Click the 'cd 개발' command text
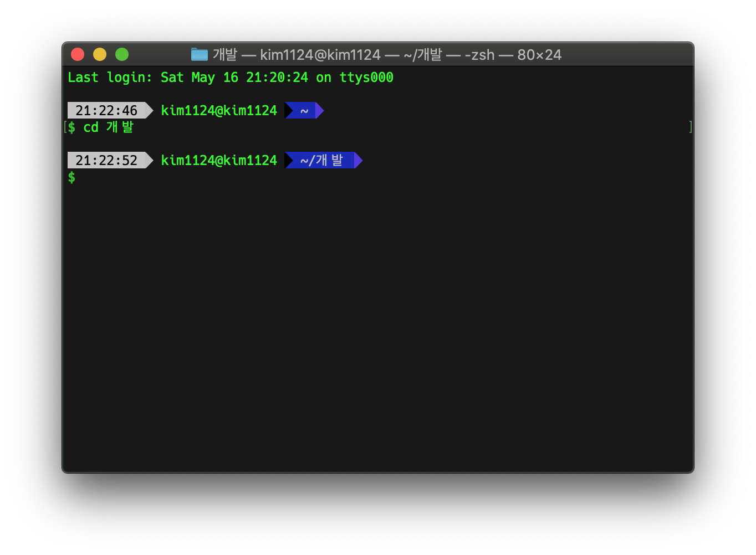The width and height of the screenshot is (756, 555). pos(109,127)
